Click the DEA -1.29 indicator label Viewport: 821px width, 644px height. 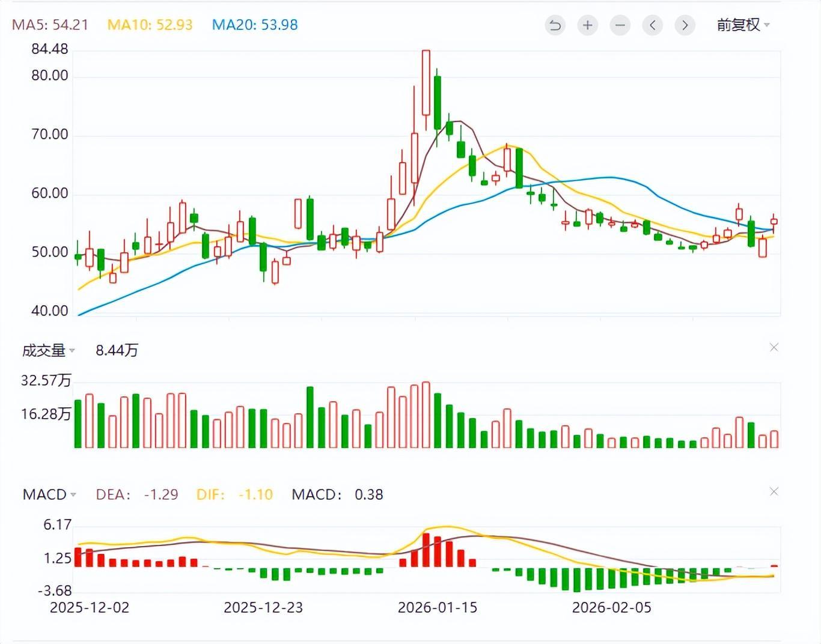(137, 495)
